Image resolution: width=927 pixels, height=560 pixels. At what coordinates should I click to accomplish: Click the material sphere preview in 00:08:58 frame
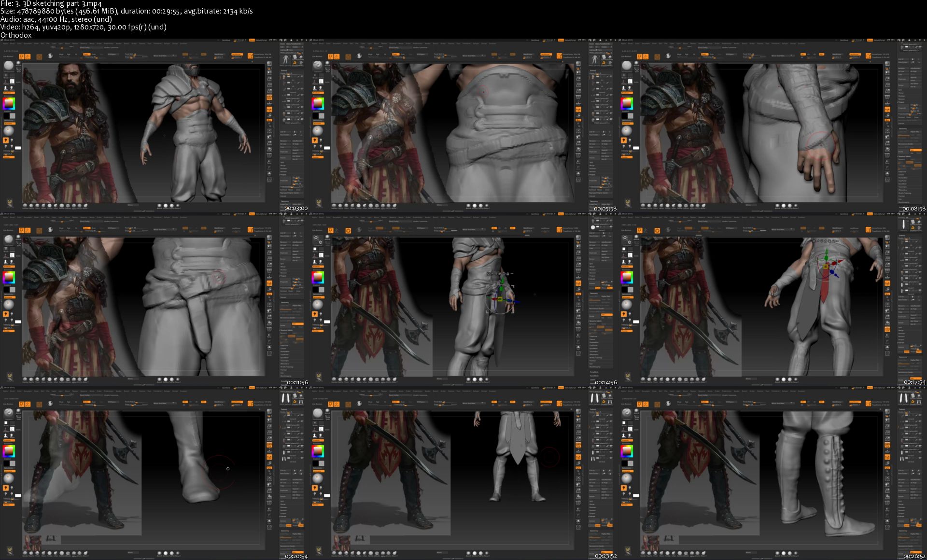[x=627, y=130]
